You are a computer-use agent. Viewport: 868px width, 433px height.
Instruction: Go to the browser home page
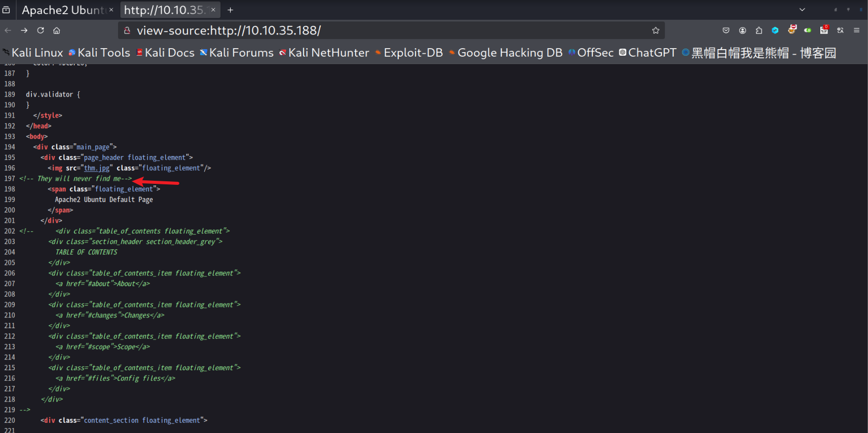[x=57, y=30]
